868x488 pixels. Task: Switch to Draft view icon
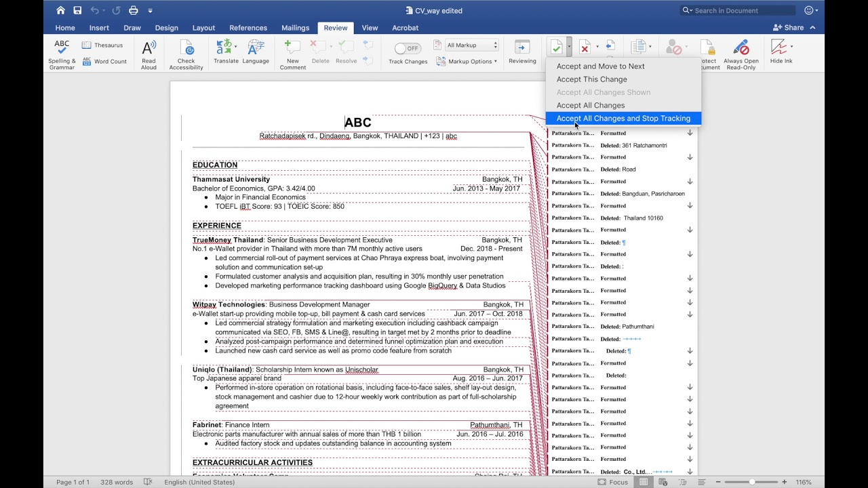[701, 482]
